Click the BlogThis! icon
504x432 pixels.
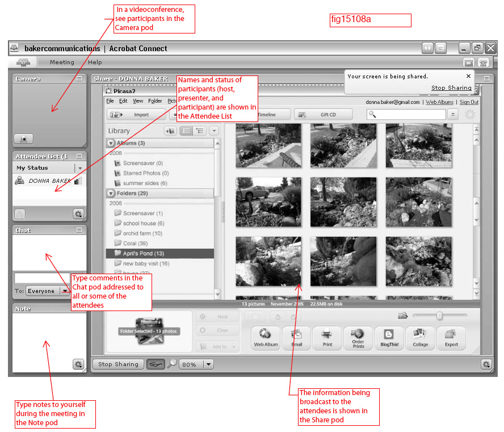pos(389,338)
